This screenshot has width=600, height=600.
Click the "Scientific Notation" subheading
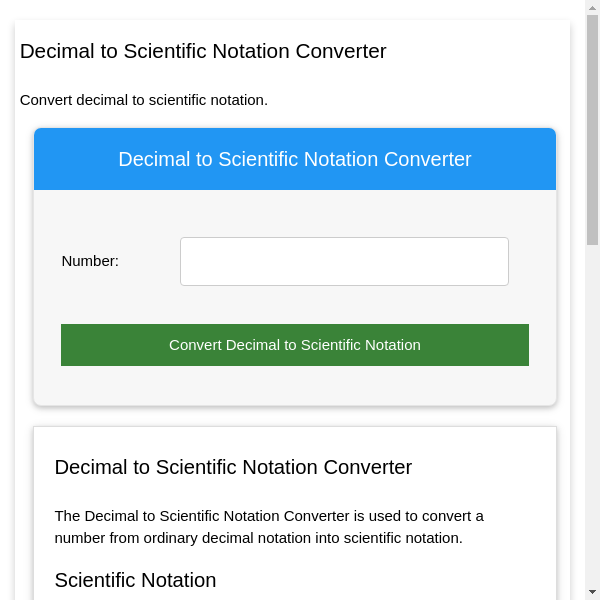(x=135, y=580)
